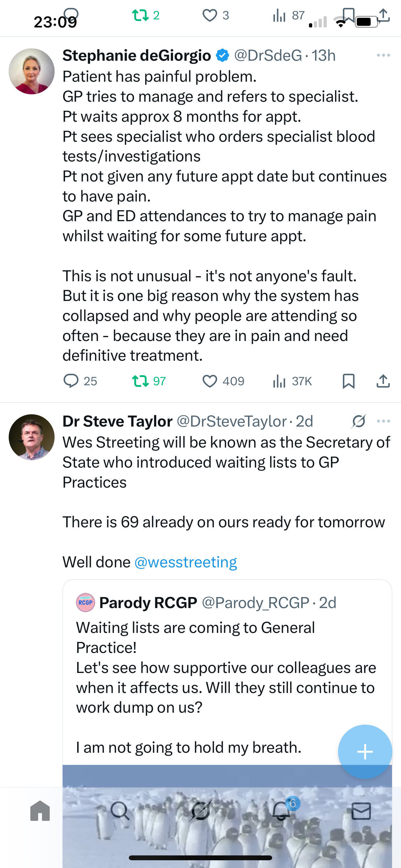Viewport: 401px width, 868px height.
Task: Share Stephanie deGiorgio's tweet
Action: tap(383, 381)
